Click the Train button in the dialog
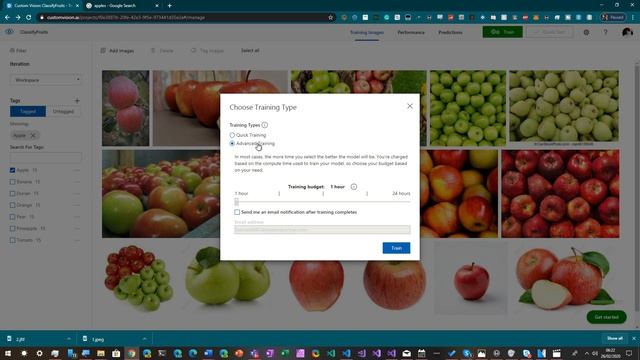The width and height of the screenshot is (640, 360). coord(396,248)
